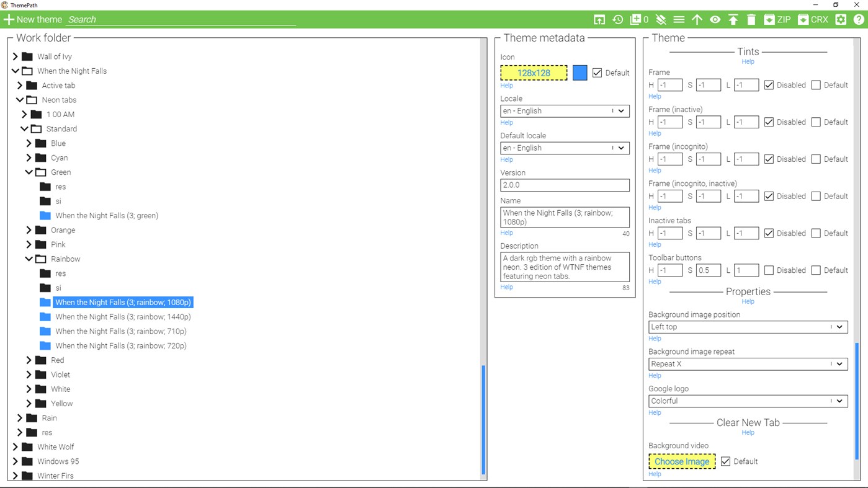The image size is (868, 488).
Task: Click the delete theme trash icon
Action: [751, 19]
